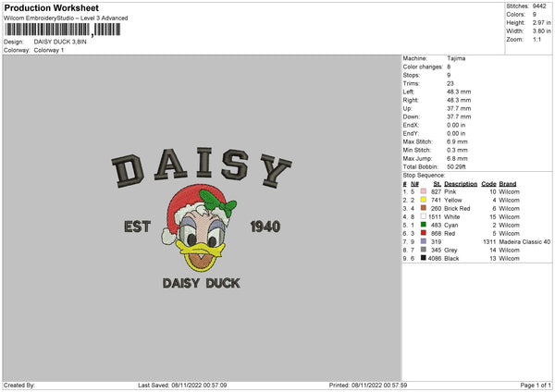555x392 pixels.
Task: Select the White thread color swatch
Action: point(424,216)
